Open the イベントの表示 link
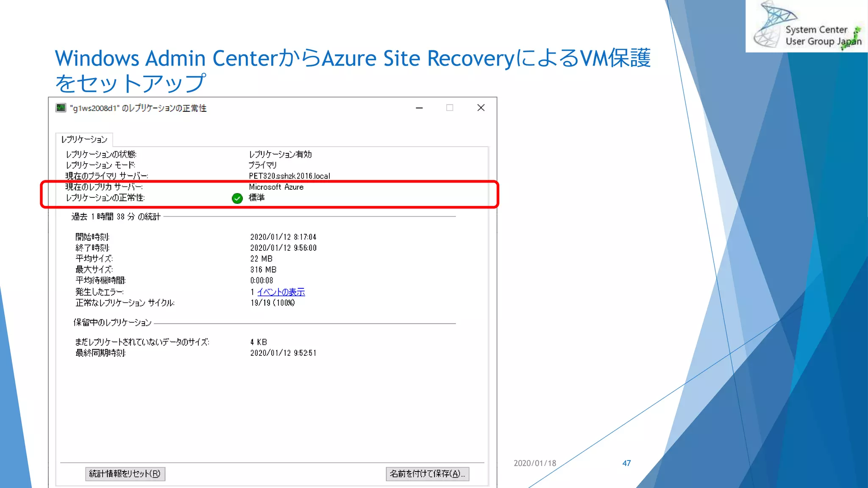The width and height of the screenshot is (868, 488). click(x=281, y=292)
